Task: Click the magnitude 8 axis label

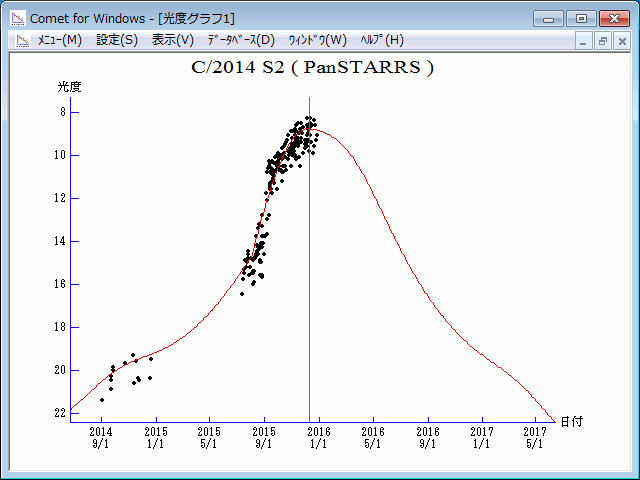Action: point(63,112)
